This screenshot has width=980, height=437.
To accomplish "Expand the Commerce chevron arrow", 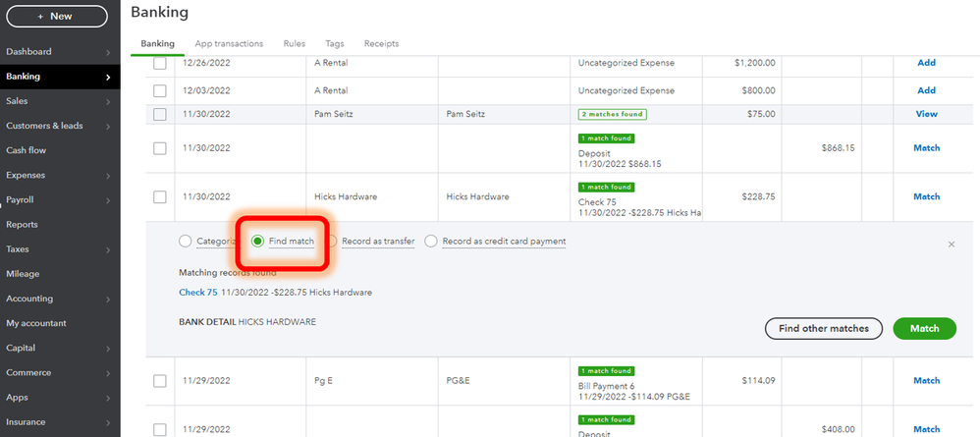I will (108, 373).
